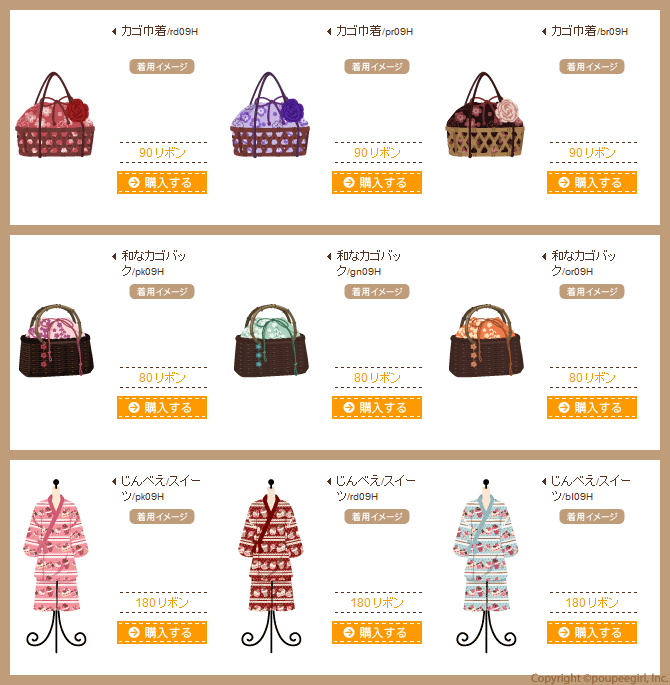Click the purple カゴ巾着 bag image
This screenshot has height=685, width=670.
(x=270, y=115)
